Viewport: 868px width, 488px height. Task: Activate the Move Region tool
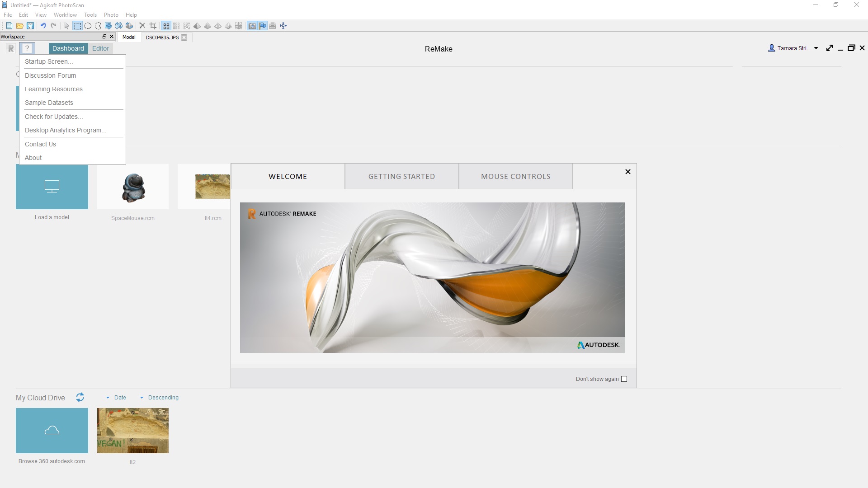pyautogui.click(x=108, y=26)
